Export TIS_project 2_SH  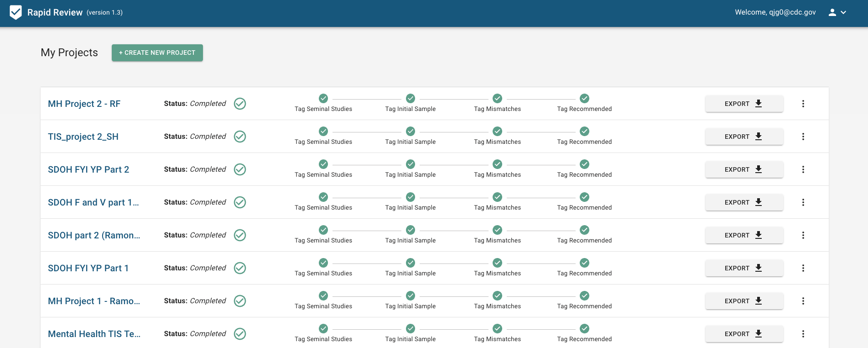744,137
